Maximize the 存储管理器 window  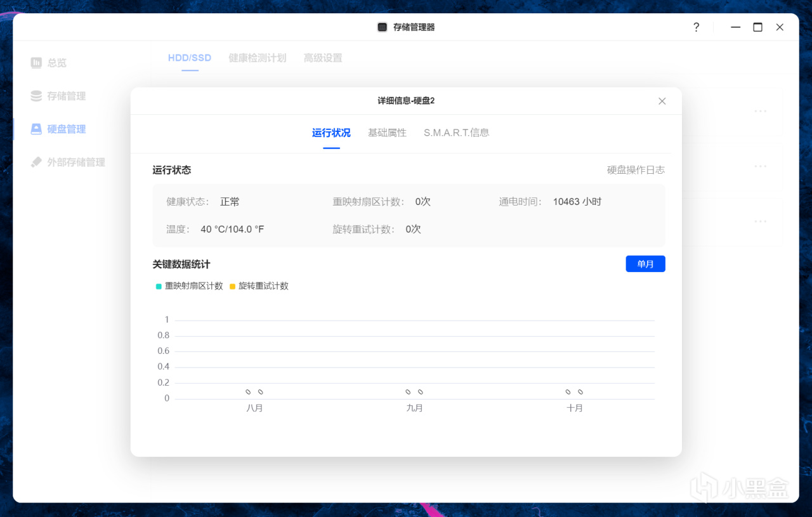(x=757, y=27)
